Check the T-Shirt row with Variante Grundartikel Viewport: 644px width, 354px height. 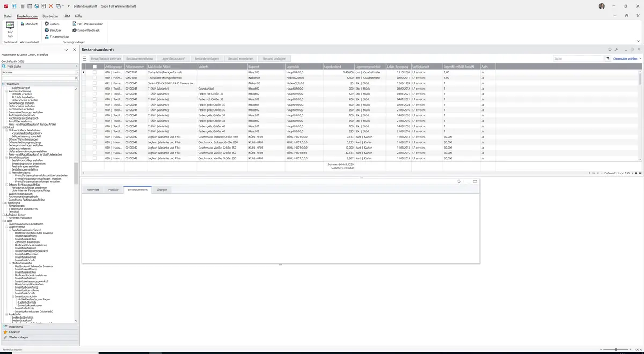pyautogui.click(x=95, y=88)
